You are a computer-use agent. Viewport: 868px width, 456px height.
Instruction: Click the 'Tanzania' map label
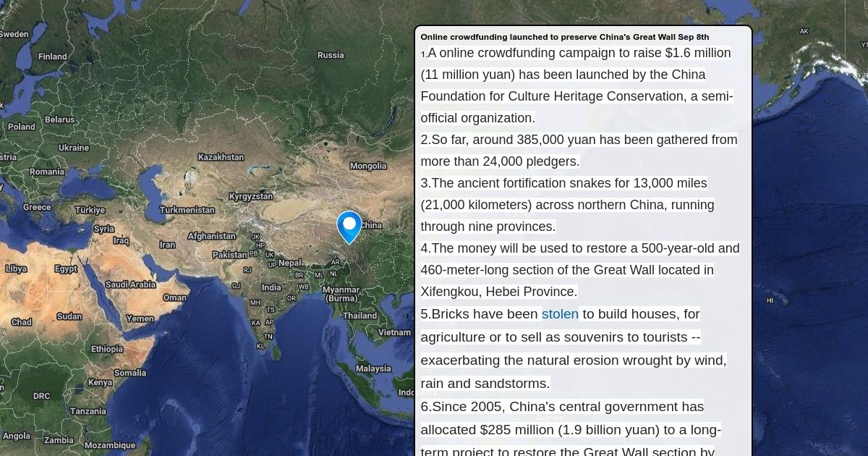click(88, 411)
